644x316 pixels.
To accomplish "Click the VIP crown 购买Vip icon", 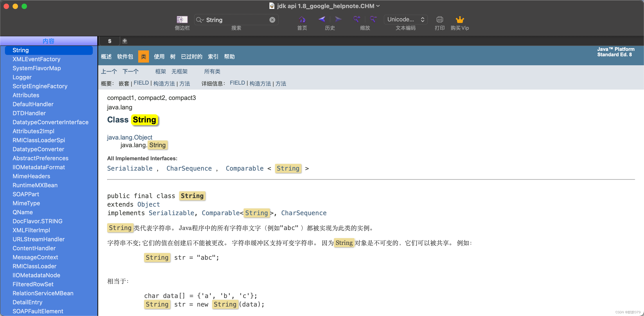I will coord(460,20).
